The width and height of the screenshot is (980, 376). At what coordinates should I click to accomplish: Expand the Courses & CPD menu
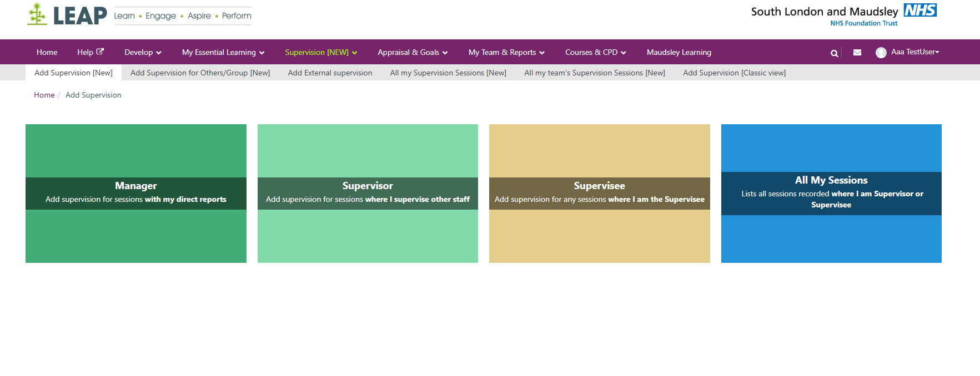(x=596, y=52)
